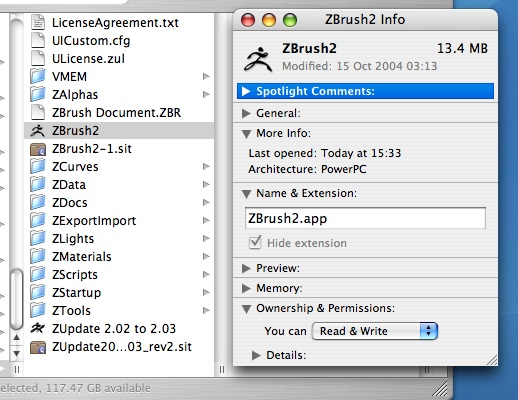Click the column resize handle beside the scroll arrows

coord(17,369)
